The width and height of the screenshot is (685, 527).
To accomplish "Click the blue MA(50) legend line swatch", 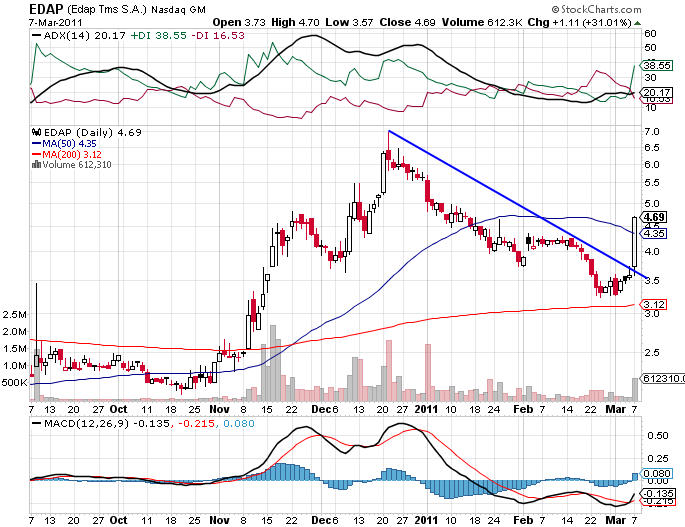I will [37, 144].
